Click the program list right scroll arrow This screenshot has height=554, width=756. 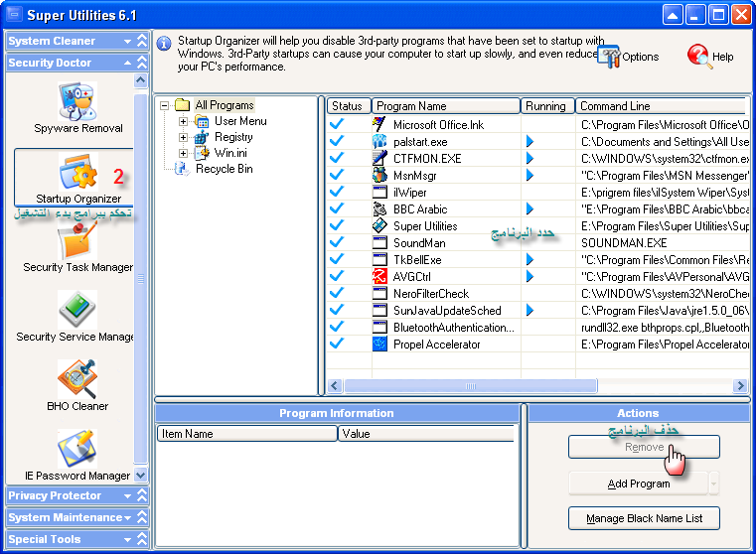[x=740, y=386]
